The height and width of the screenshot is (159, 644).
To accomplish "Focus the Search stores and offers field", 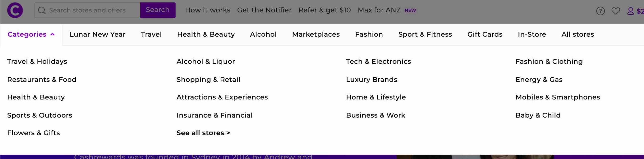I will [x=87, y=10].
